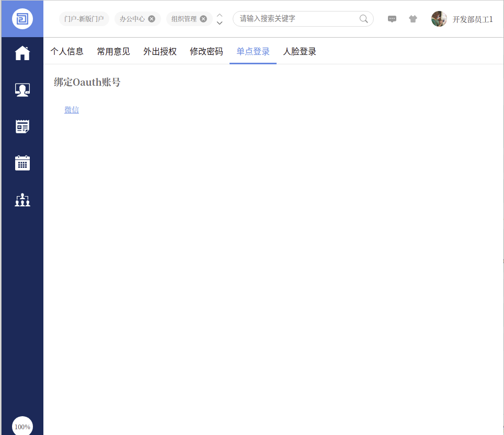Open the chat messages icon

[392, 19]
